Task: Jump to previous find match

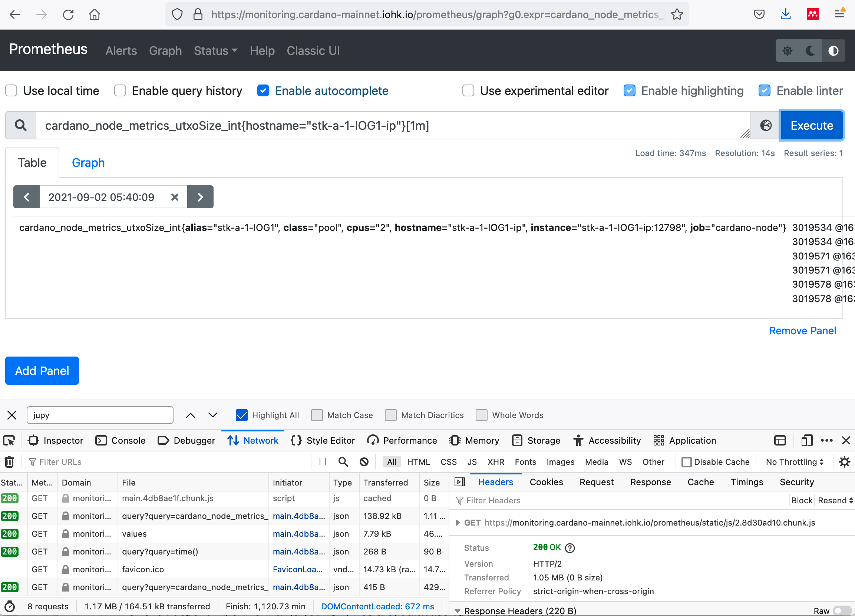Action: click(190, 415)
